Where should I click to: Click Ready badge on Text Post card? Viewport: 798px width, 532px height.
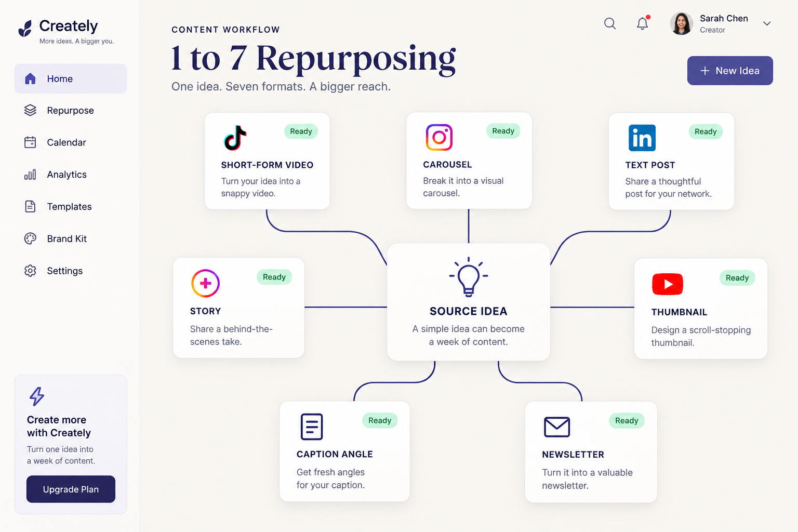pos(706,131)
